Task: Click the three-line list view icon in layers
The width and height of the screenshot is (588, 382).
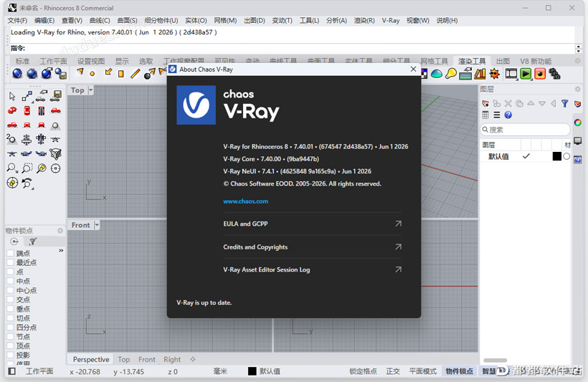Action: pyautogui.click(x=497, y=115)
